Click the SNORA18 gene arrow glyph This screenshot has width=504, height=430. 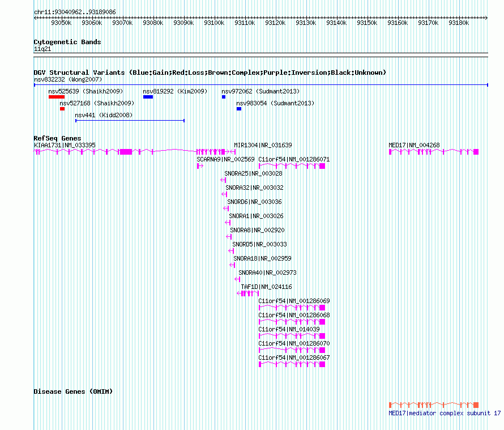(232, 265)
